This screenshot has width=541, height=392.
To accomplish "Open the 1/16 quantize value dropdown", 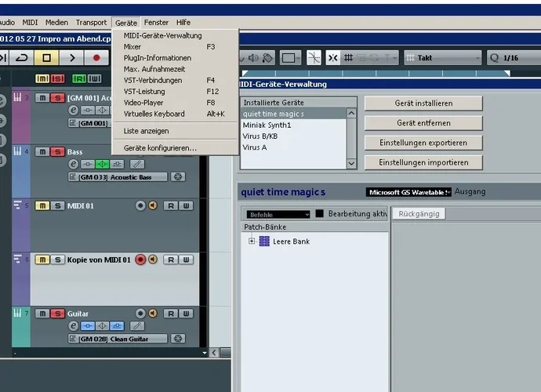I will 514,58.
